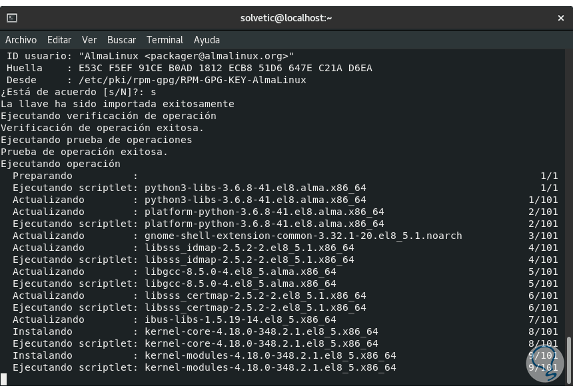Open the Buscar menu
The width and height of the screenshot is (573, 392).
(121, 40)
